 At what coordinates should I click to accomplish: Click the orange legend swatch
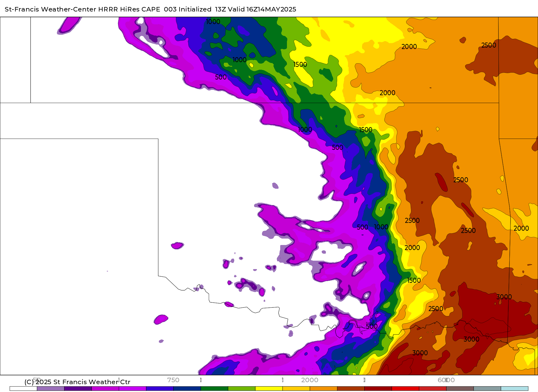coord(324,388)
